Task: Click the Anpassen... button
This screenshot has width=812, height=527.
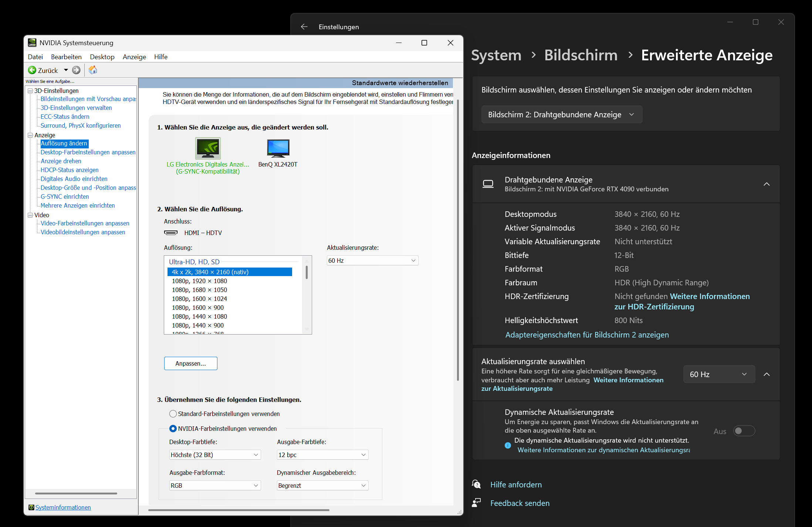Action: tap(190, 363)
